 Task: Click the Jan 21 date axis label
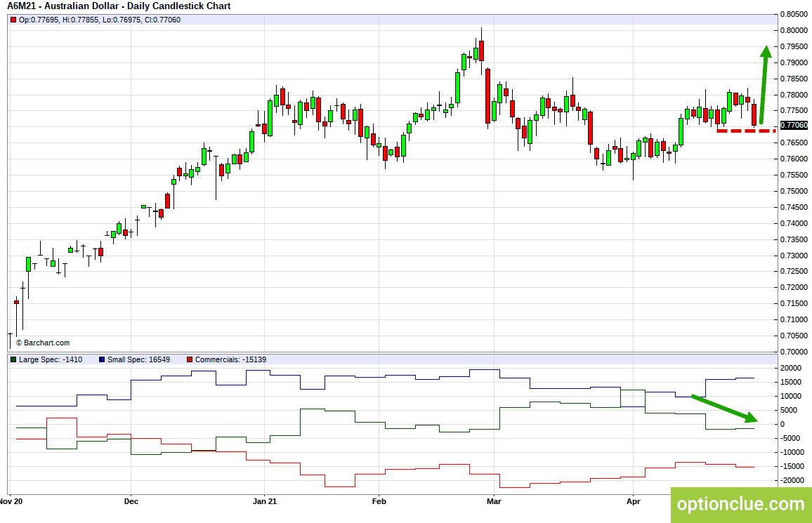click(x=265, y=501)
